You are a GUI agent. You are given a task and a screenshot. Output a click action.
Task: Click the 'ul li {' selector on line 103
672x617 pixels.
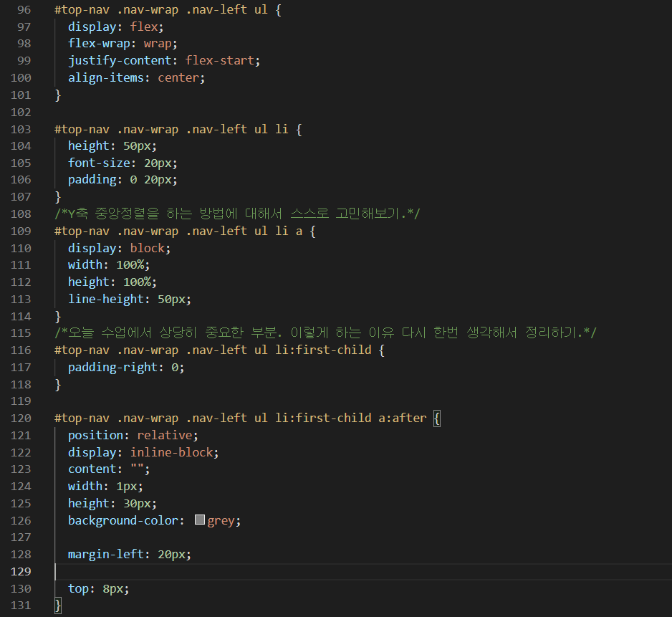(278, 129)
